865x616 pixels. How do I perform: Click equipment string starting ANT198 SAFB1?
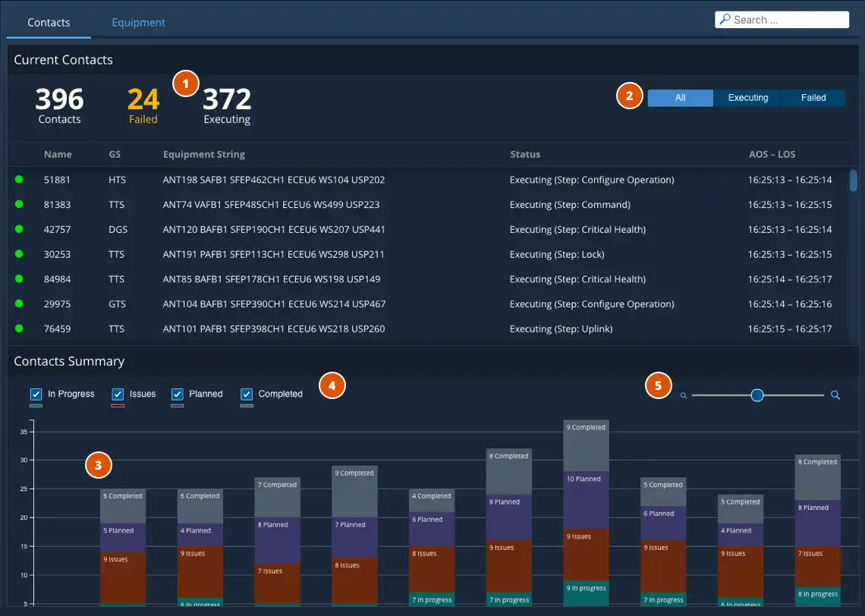pyautogui.click(x=274, y=180)
